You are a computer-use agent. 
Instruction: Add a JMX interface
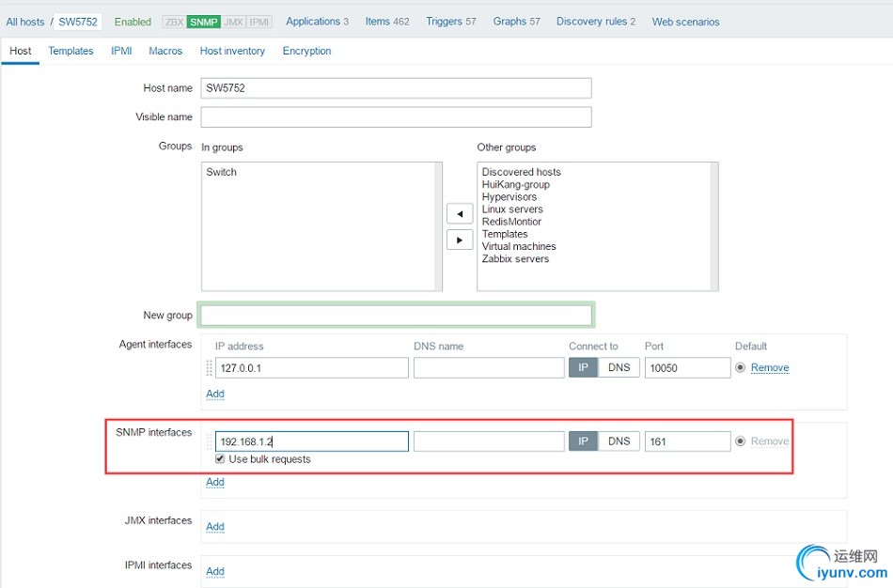[x=215, y=527]
